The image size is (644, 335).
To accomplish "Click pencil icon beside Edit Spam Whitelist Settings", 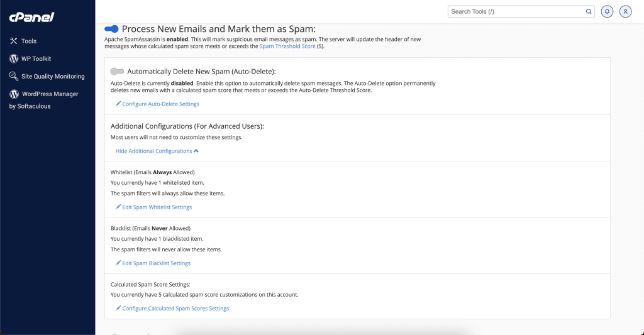I will (118, 207).
